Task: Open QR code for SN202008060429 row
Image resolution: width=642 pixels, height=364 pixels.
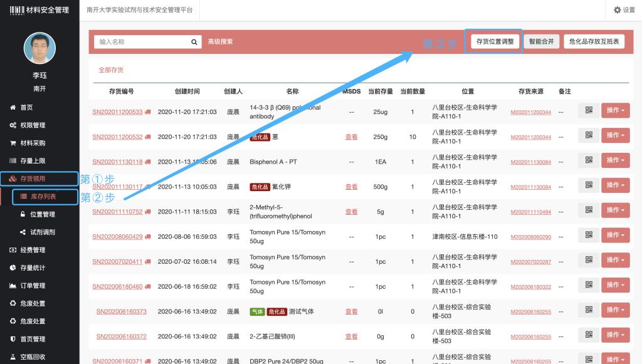Action: [x=588, y=236]
